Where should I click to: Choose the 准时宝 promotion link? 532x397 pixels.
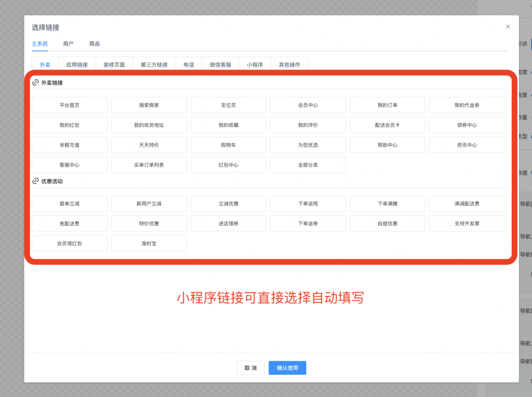[149, 243]
